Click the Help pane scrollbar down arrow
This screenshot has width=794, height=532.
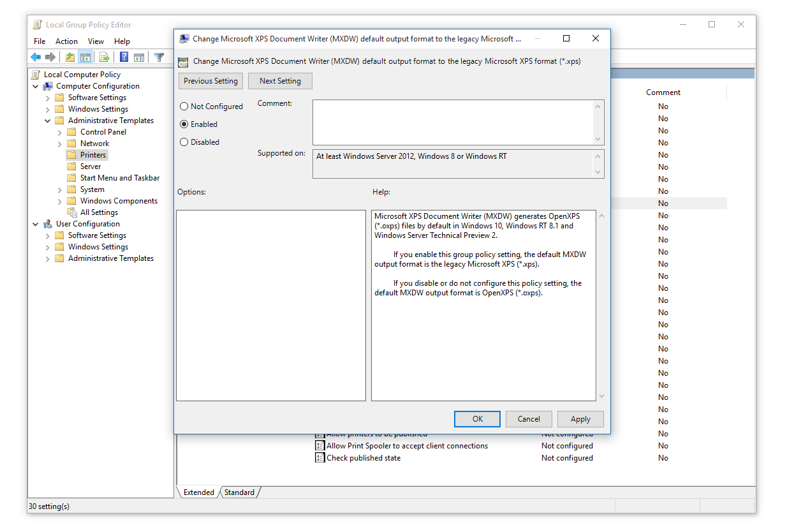tap(601, 396)
